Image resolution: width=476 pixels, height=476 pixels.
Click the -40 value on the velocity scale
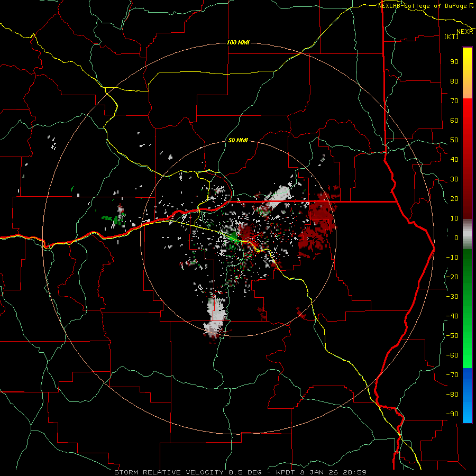pos(452,316)
